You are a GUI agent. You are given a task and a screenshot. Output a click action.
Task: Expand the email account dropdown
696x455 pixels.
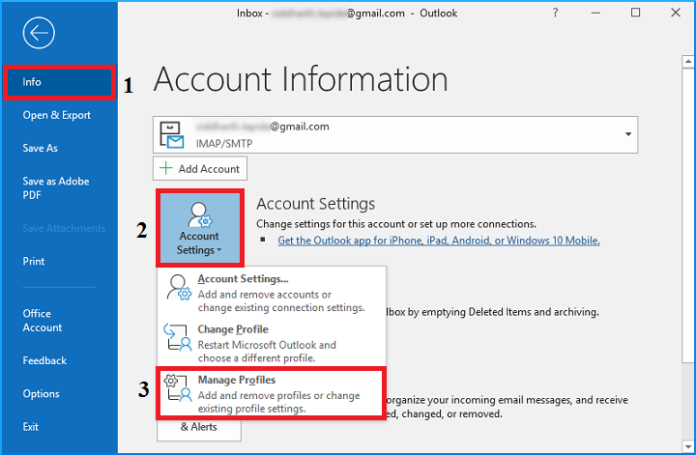click(x=628, y=134)
